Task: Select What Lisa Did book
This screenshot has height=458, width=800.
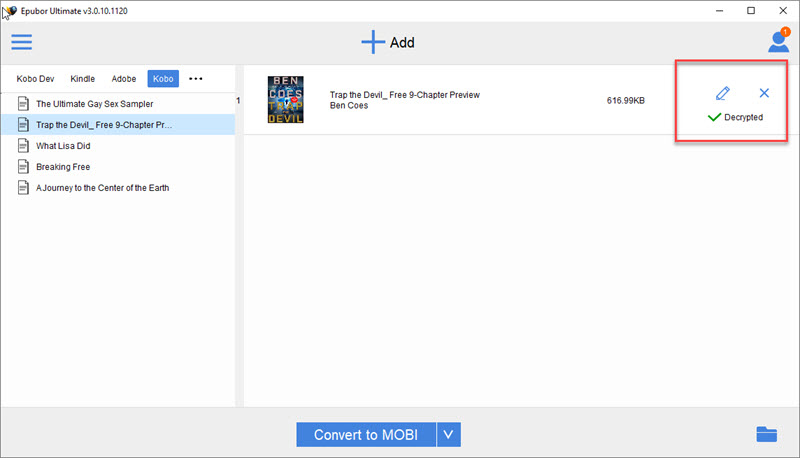Action: click(x=118, y=145)
